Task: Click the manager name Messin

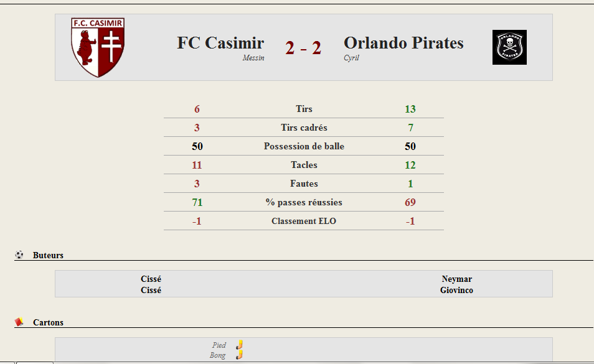Action: pyautogui.click(x=253, y=58)
